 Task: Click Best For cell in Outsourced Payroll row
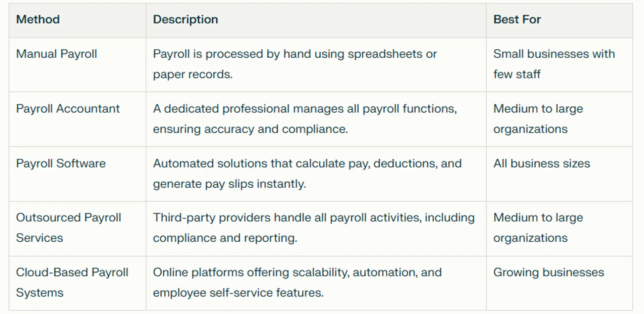538,228
